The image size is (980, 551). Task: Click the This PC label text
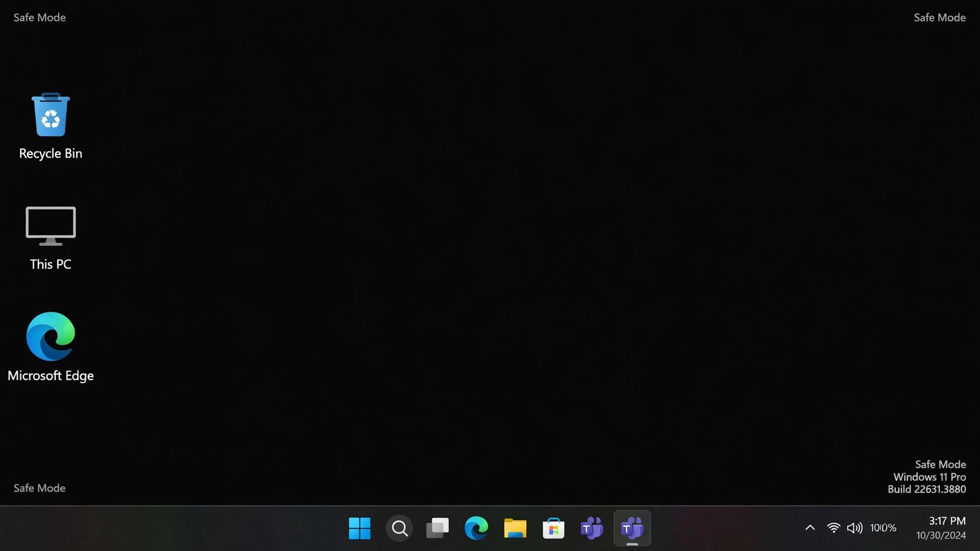(x=51, y=264)
